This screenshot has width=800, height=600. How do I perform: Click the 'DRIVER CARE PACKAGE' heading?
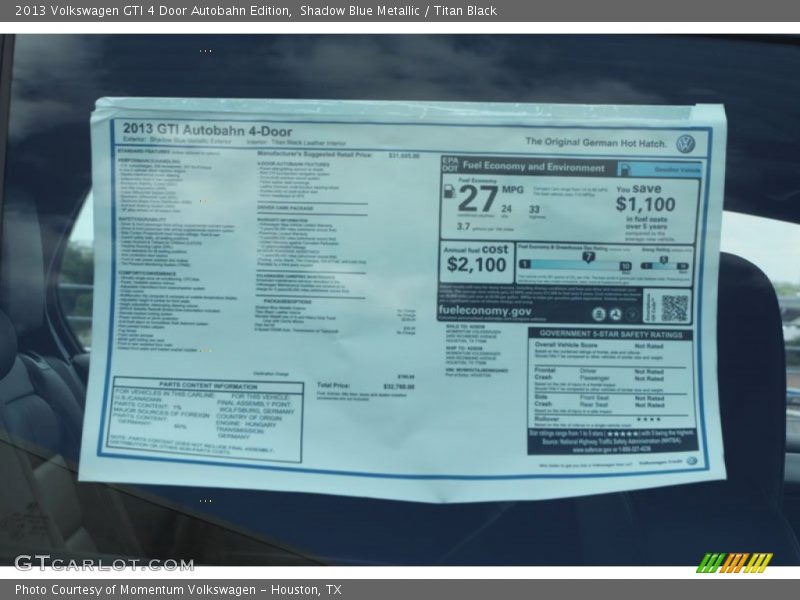285,208
